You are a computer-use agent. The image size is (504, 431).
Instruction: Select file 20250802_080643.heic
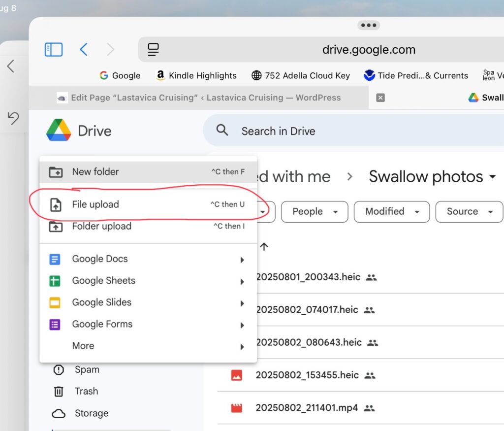pos(309,342)
